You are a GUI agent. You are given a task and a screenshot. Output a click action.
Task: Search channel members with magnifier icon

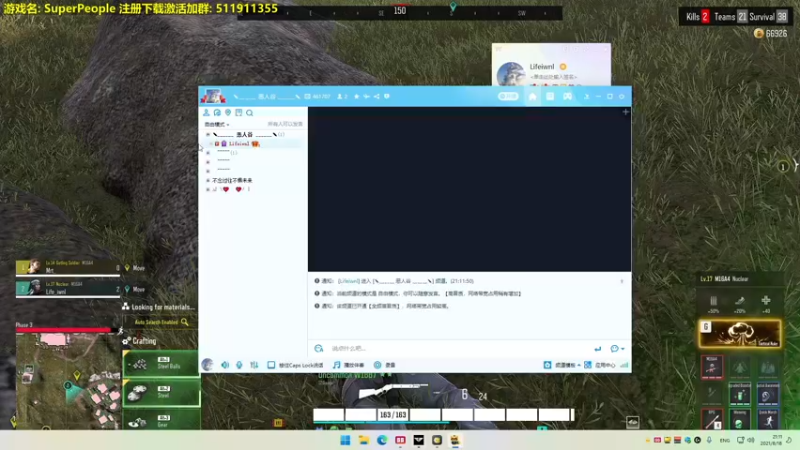pyautogui.click(x=249, y=113)
